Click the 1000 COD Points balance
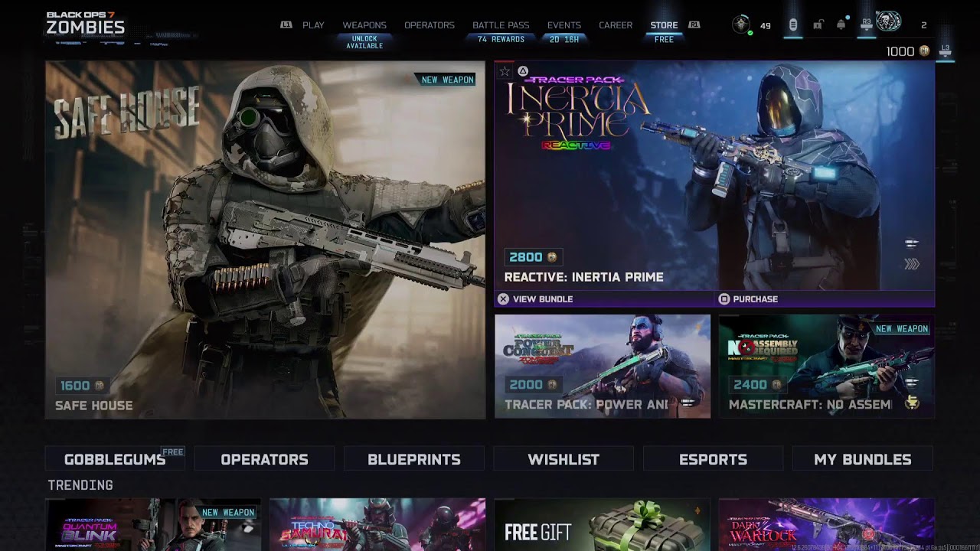The height and width of the screenshot is (551, 980). coord(900,51)
